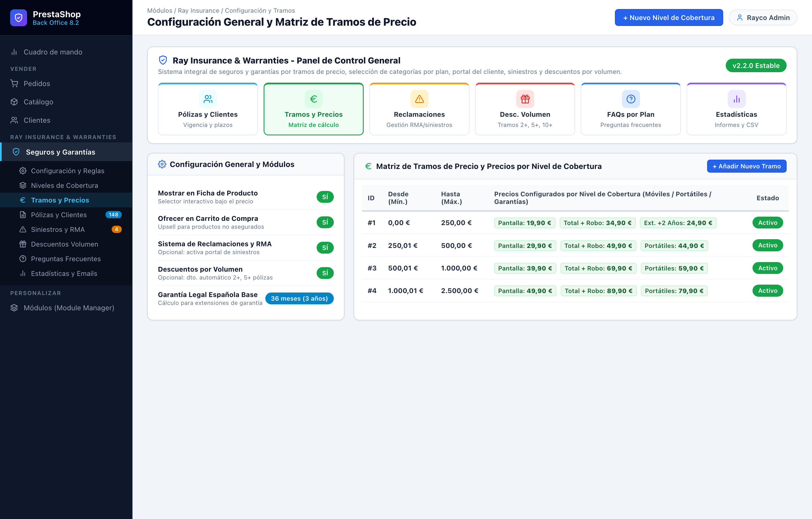This screenshot has width=812, height=519.
Task: Click the Pedidos shopping cart icon
Action: pos(14,83)
